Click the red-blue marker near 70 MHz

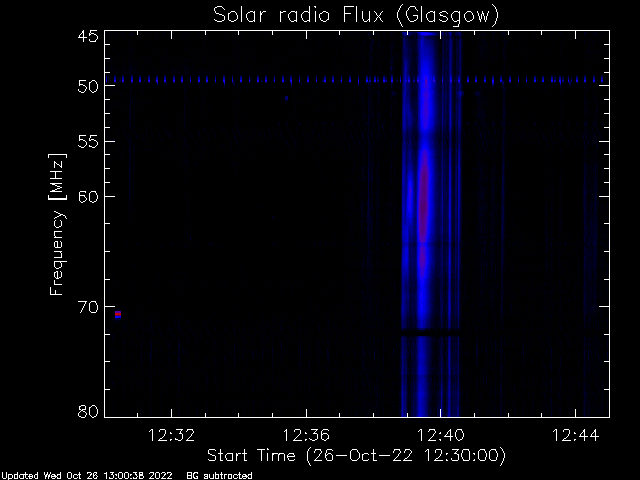click(x=118, y=314)
